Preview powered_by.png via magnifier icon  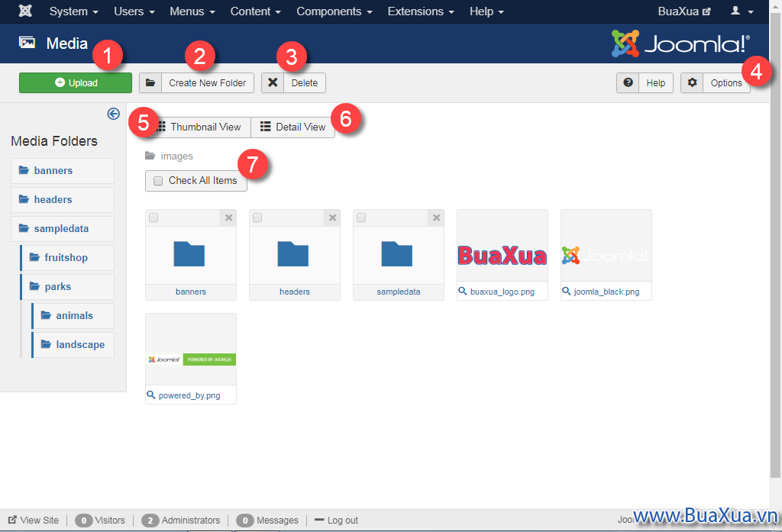[x=151, y=395]
